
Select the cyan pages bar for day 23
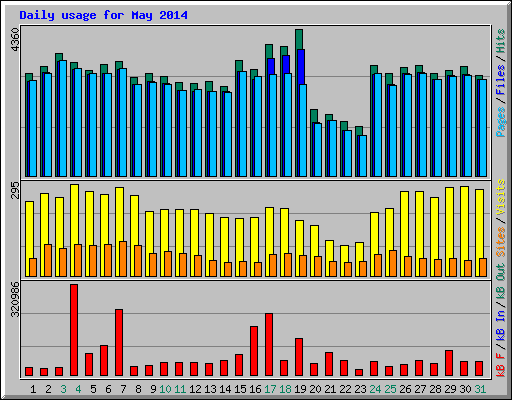363,156
